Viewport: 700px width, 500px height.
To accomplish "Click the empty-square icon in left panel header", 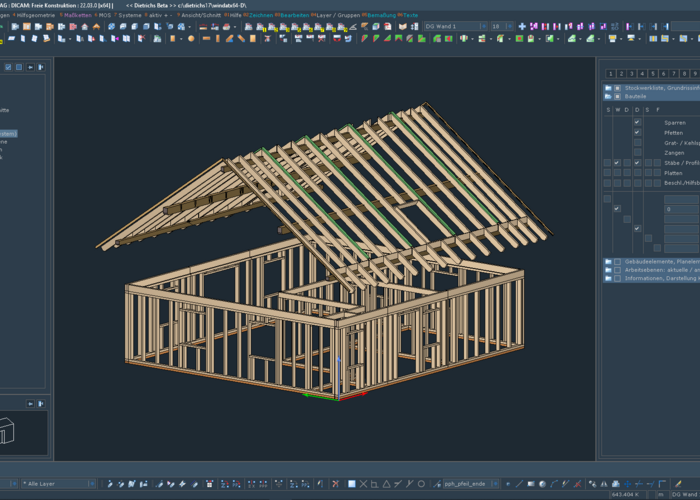I will 19,67.
